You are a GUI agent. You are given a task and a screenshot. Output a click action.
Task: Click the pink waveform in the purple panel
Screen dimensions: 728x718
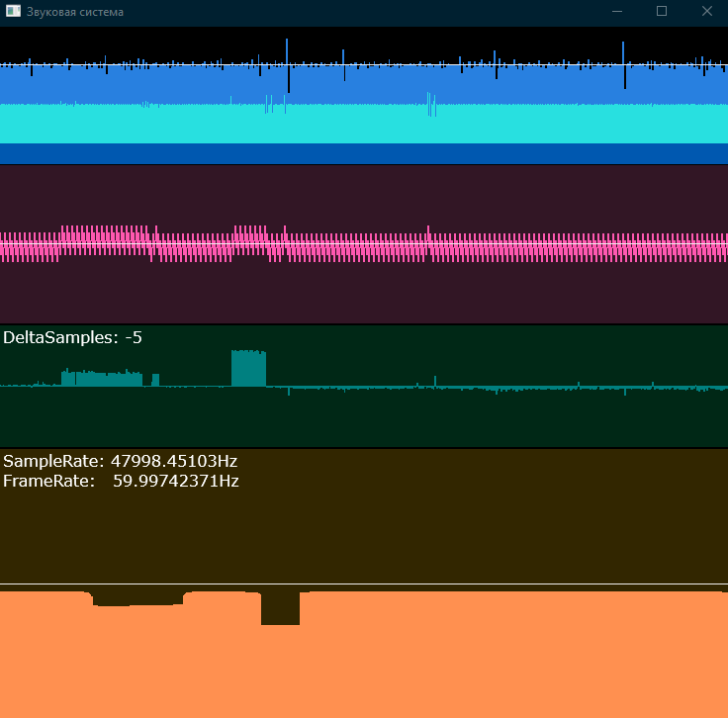coord(364,245)
